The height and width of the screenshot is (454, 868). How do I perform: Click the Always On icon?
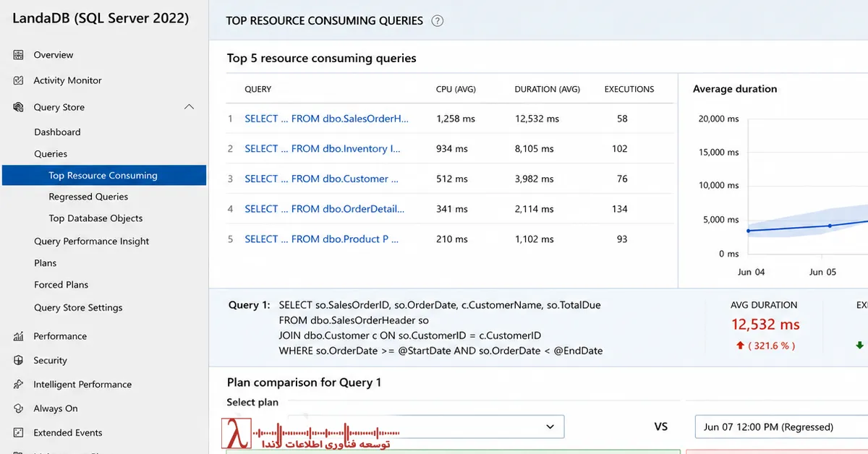click(18, 408)
